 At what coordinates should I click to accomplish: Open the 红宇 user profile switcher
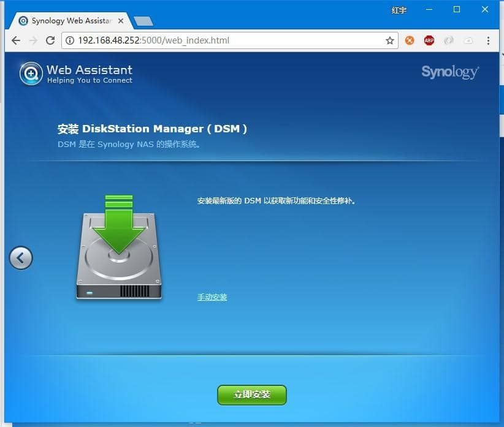coord(399,10)
